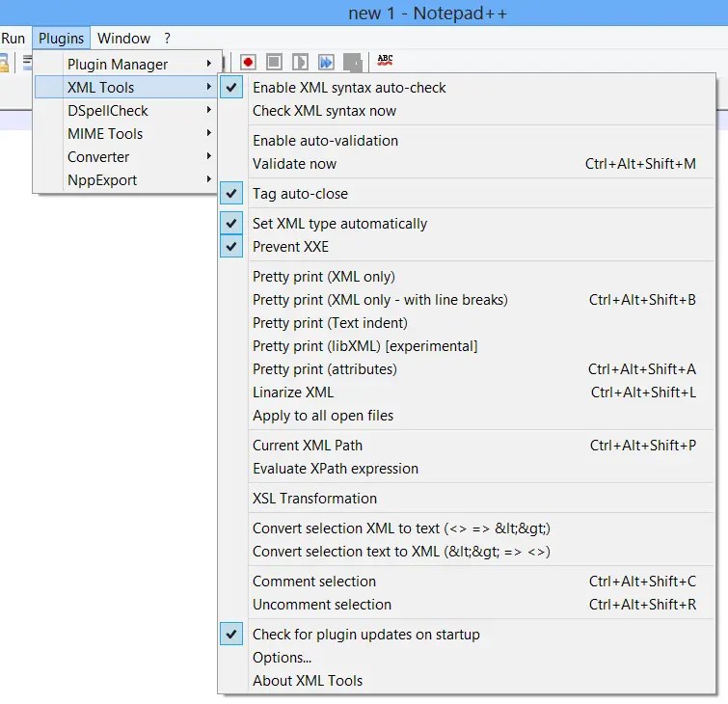
Task: Select Validate now
Action: (x=467, y=163)
